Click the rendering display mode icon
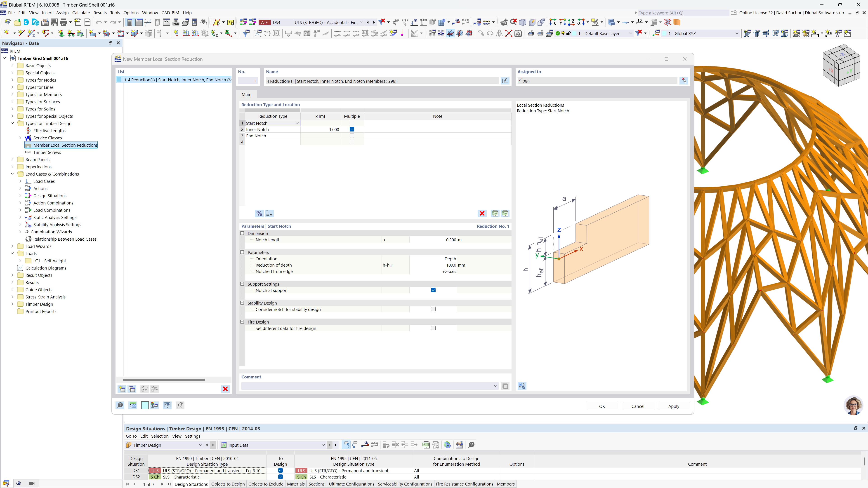This screenshot has width=868, height=488. [x=167, y=405]
